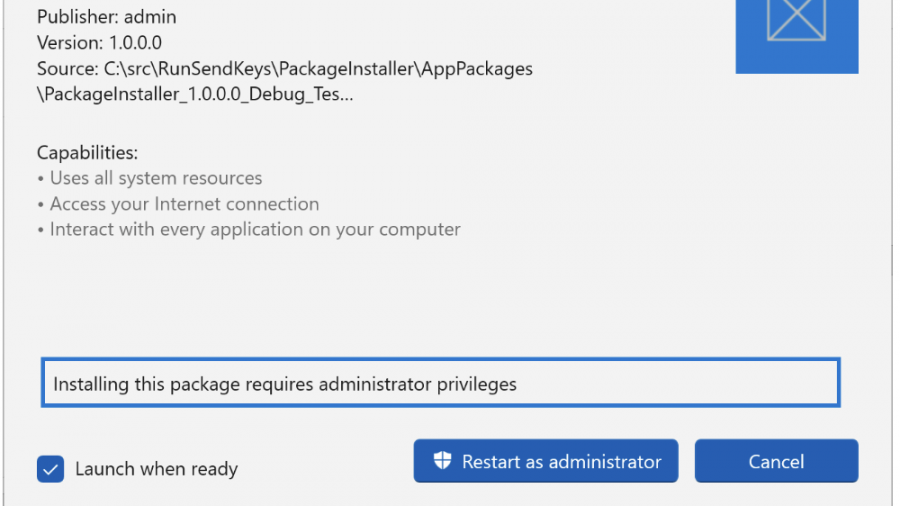Click the 'Launch when ready' label text

[156, 468]
